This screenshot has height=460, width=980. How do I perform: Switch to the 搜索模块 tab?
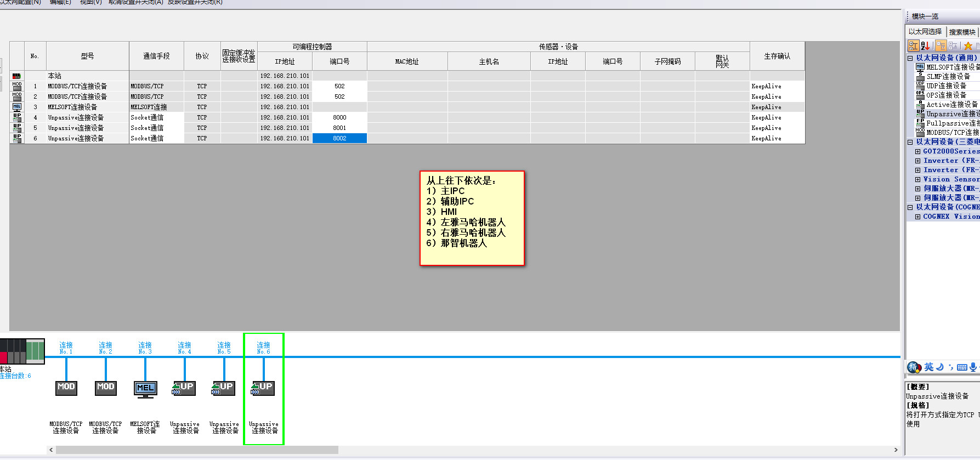coord(962,32)
